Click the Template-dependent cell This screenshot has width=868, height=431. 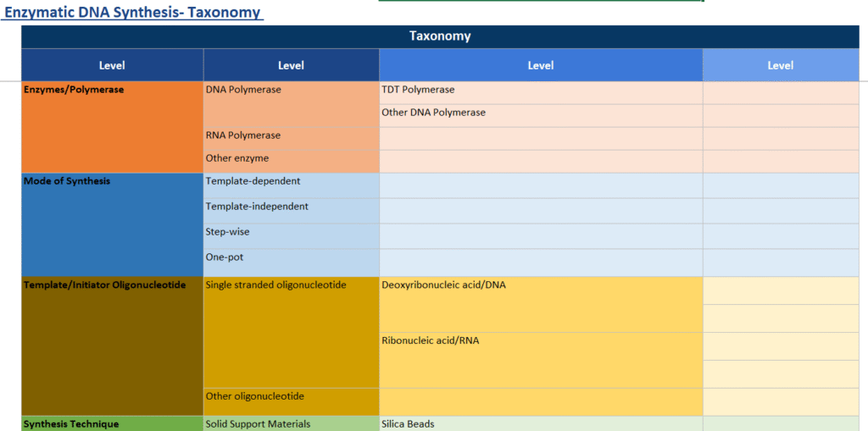(291, 181)
